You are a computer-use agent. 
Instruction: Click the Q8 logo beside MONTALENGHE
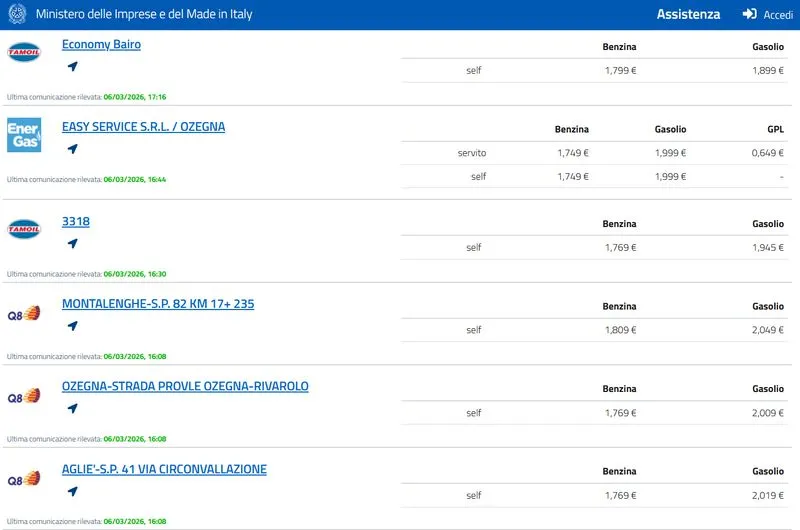24,313
